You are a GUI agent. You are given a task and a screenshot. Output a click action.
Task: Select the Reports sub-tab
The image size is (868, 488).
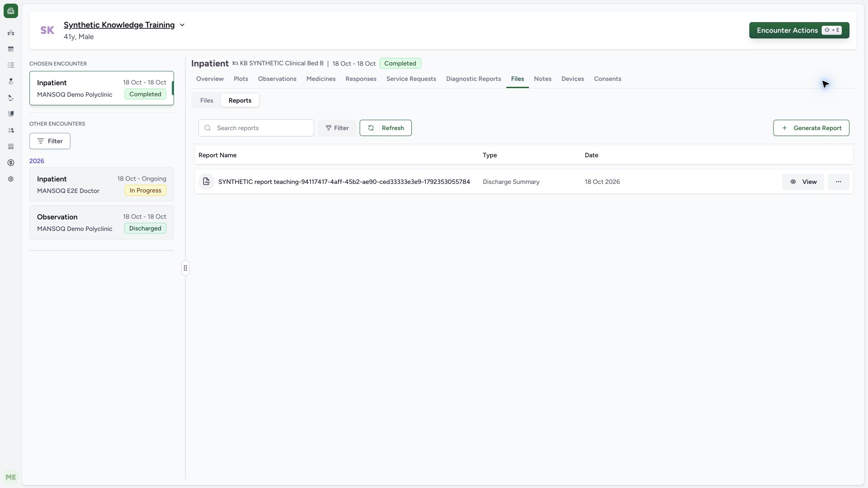tap(240, 100)
